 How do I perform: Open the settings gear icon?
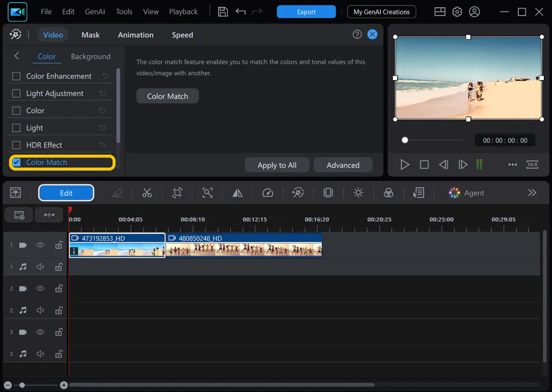[x=457, y=12]
